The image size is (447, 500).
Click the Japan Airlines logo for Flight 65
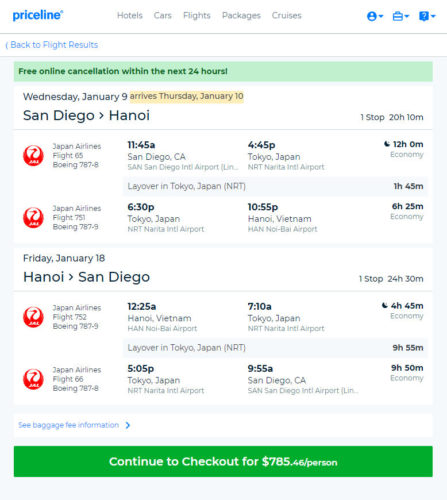point(33,155)
